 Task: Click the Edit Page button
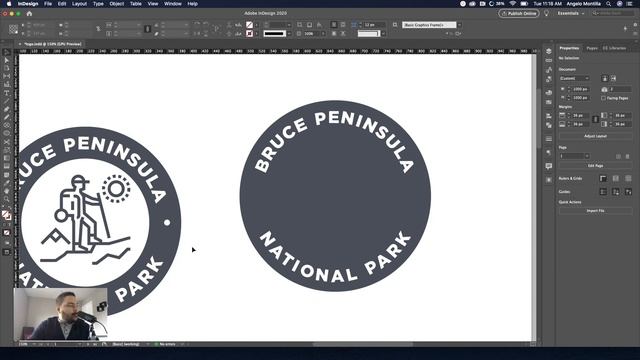(595, 166)
